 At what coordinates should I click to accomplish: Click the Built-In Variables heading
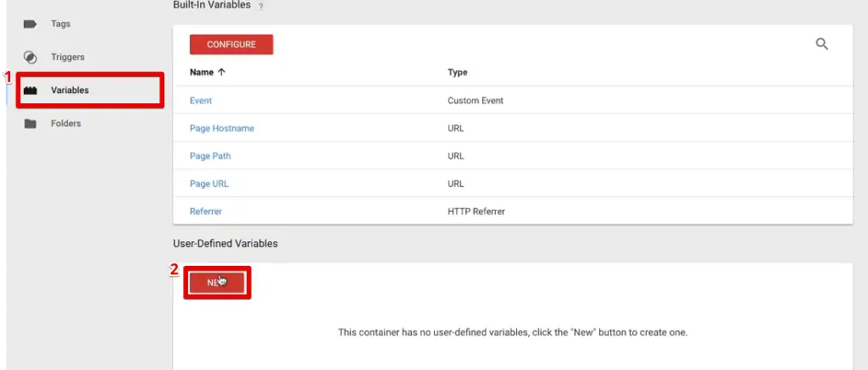pos(212,5)
